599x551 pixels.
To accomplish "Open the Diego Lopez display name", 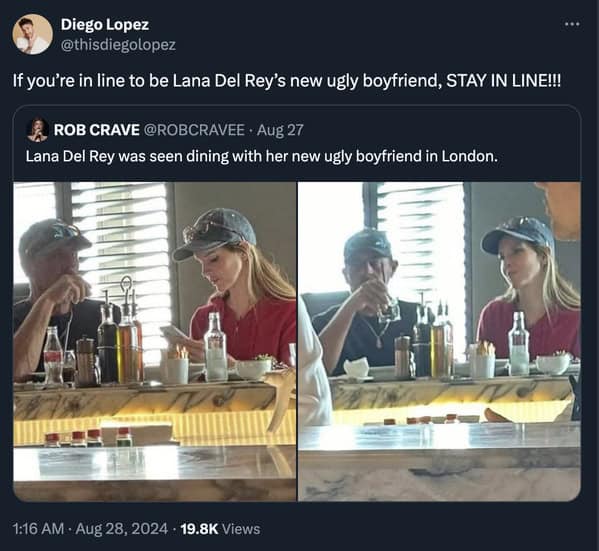I will pos(105,24).
